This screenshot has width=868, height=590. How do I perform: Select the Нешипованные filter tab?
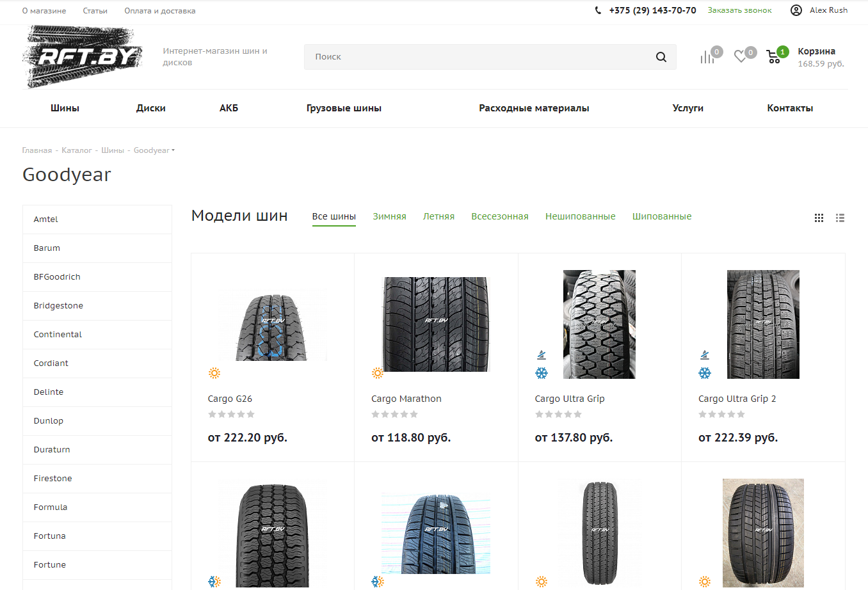(581, 216)
